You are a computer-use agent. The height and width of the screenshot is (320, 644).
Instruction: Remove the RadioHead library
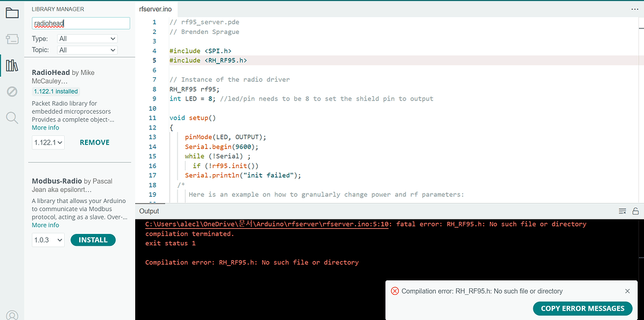[x=94, y=143]
